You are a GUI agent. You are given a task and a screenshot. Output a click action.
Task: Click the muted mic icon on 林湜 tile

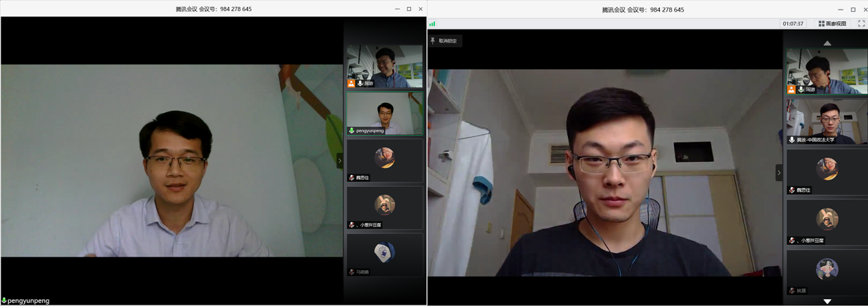pos(792,291)
